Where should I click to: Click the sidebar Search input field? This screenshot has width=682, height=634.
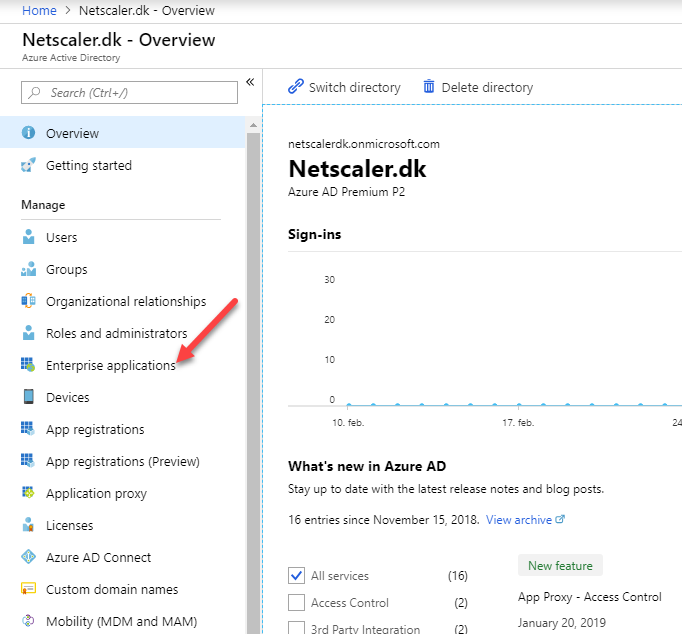coord(129,93)
